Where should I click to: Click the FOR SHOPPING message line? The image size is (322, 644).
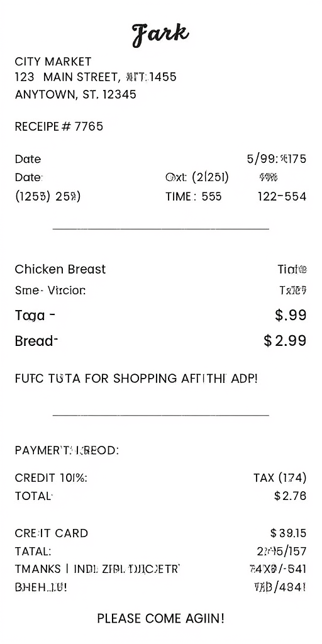click(136, 378)
